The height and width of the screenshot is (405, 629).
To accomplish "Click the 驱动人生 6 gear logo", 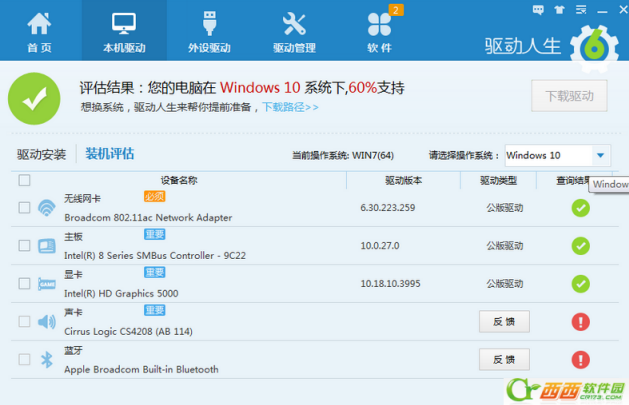I will pos(594,48).
